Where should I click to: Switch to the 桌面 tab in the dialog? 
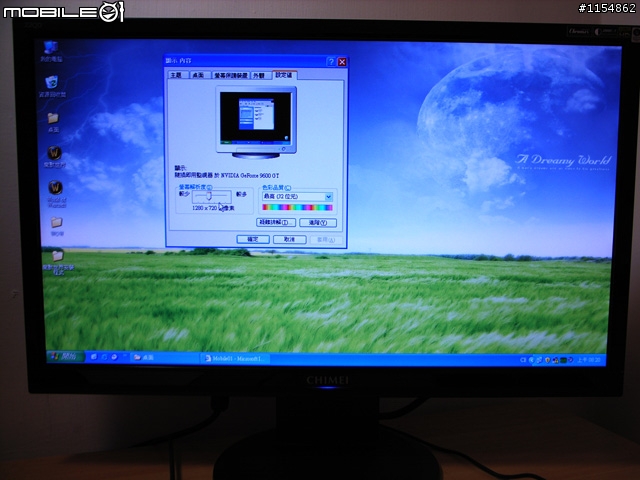[x=198, y=75]
